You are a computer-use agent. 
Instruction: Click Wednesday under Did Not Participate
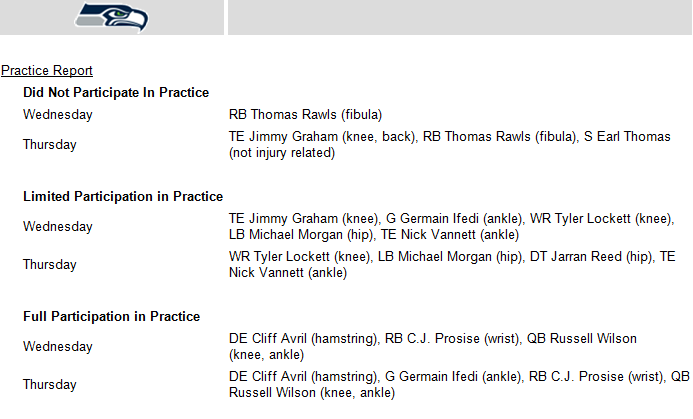tap(57, 114)
